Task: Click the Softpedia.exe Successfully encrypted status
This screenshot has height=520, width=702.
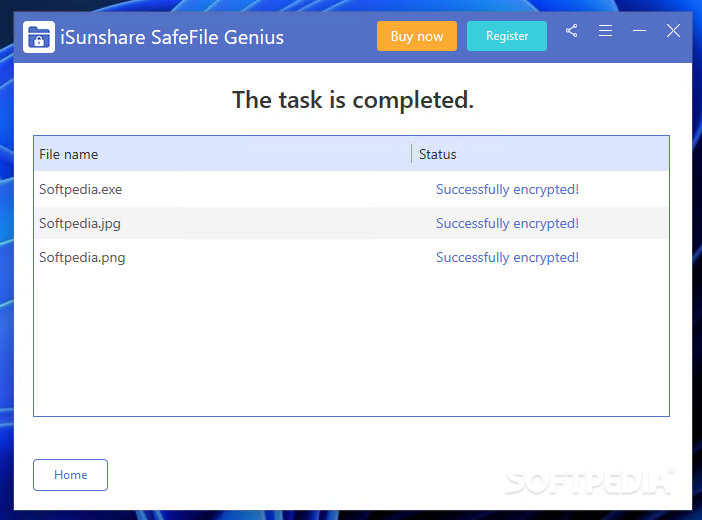Action: (x=507, y=189)
